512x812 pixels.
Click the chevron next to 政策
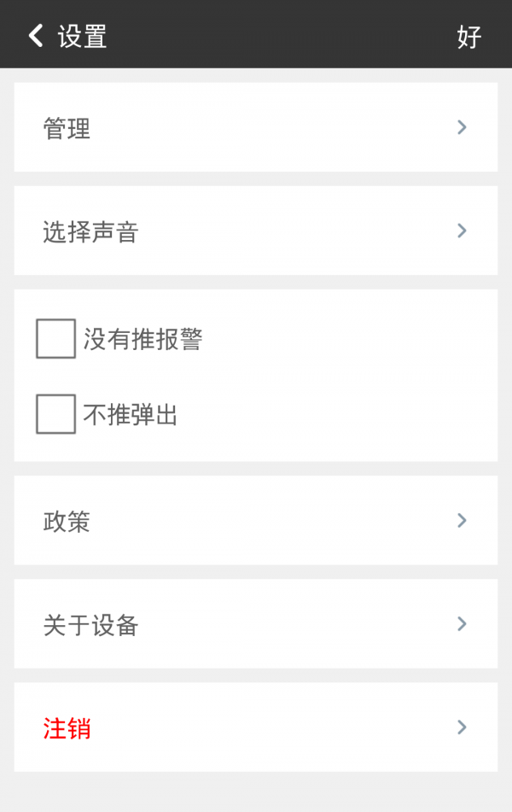pos(462,521)
